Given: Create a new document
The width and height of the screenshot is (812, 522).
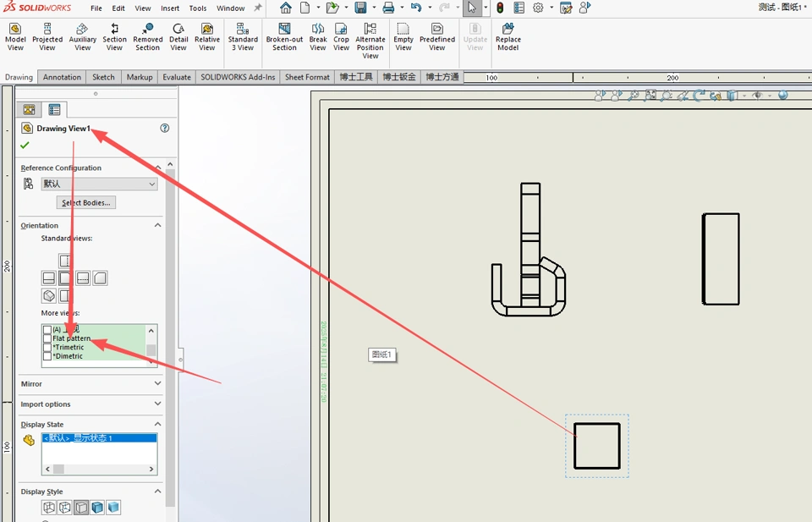Looking at the screenshot, I should (305, 8).
